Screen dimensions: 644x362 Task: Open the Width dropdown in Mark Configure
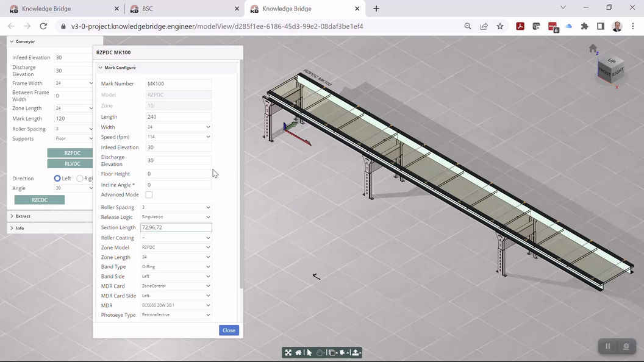pyautogui.click(x=179, y=127)
